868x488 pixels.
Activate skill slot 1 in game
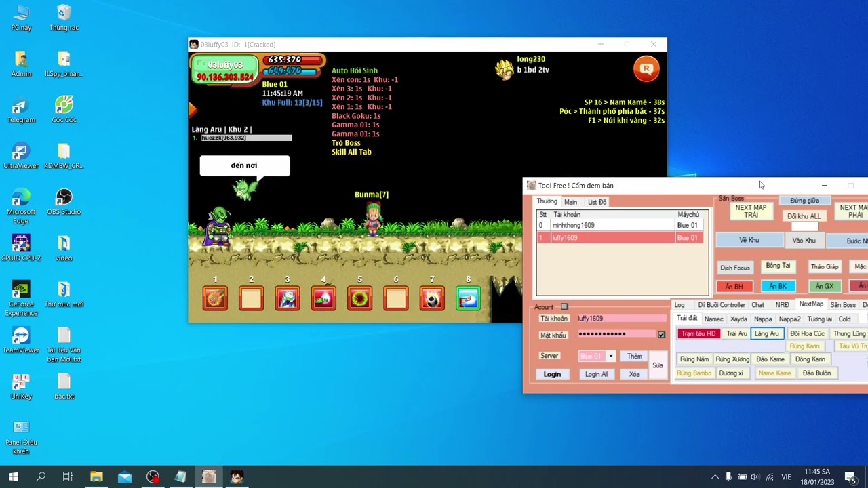(215, 298)
